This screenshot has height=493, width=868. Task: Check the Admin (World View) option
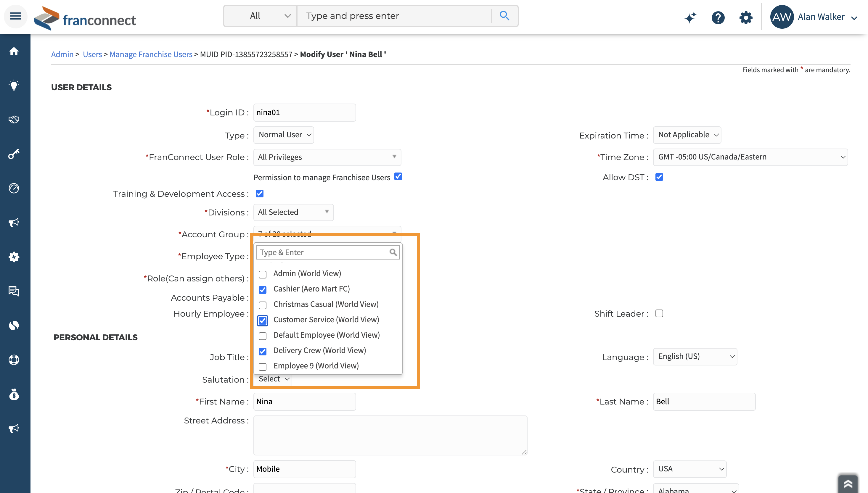pos(263,274)
